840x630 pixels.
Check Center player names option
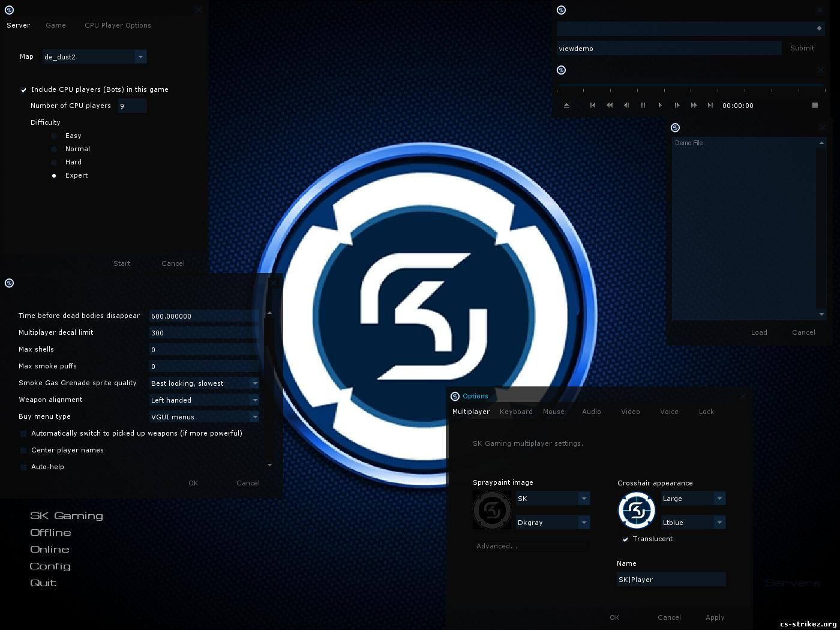[24, 451]
